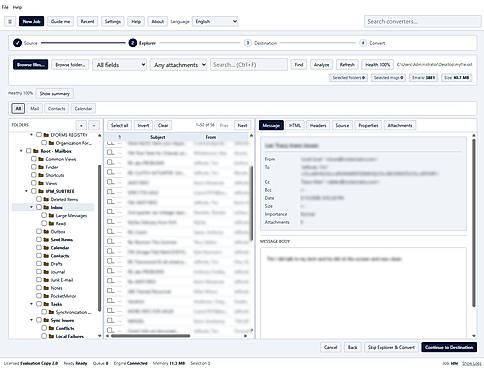Check the Common Views folder checkbox

coord(34,159)
